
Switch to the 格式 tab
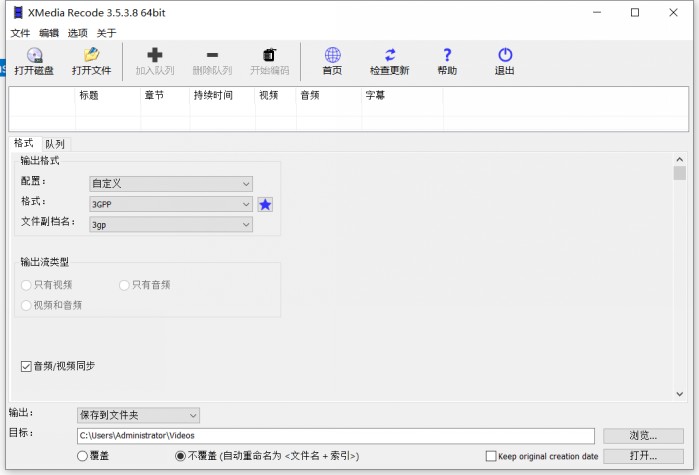click(24, 143)
